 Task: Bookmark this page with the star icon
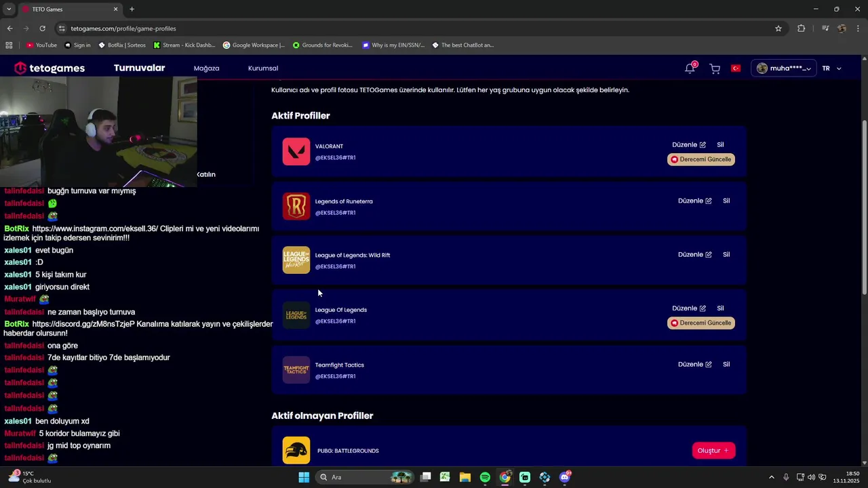tap(778, 28)
